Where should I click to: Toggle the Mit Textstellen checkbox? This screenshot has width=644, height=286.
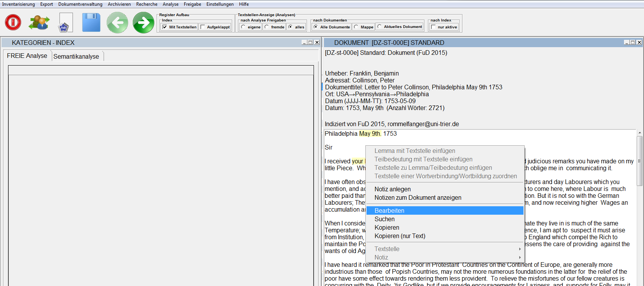pos(165,27)
